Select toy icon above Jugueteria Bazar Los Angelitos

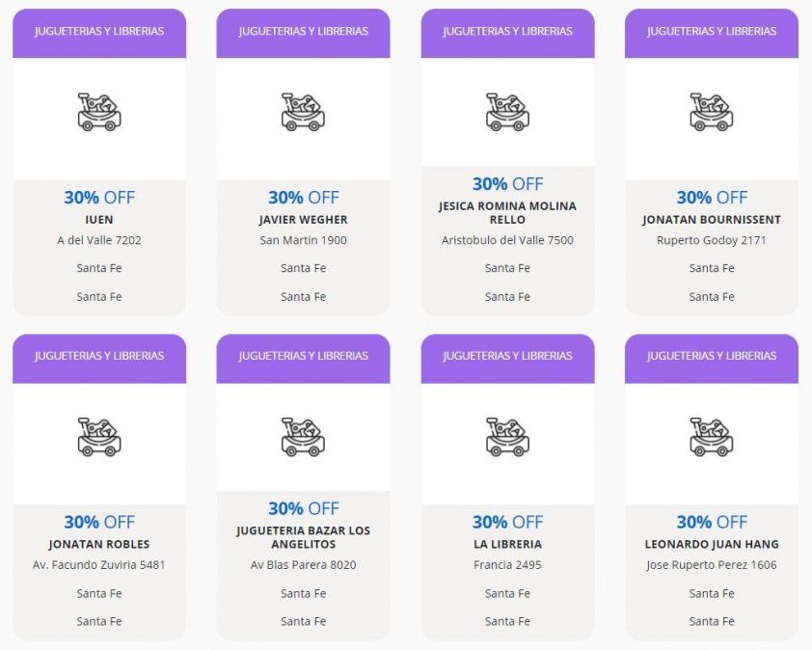[x=303, y=437]
